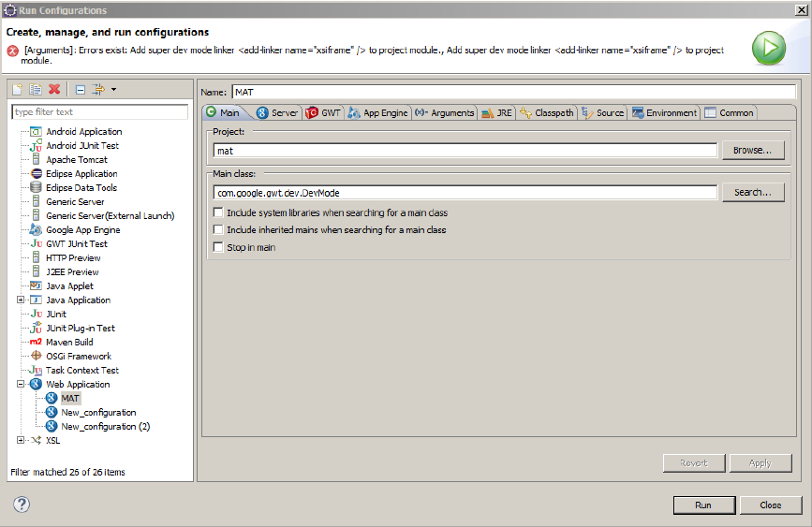Click the Close button
812x527 pixels.
[x=771, y=505]
